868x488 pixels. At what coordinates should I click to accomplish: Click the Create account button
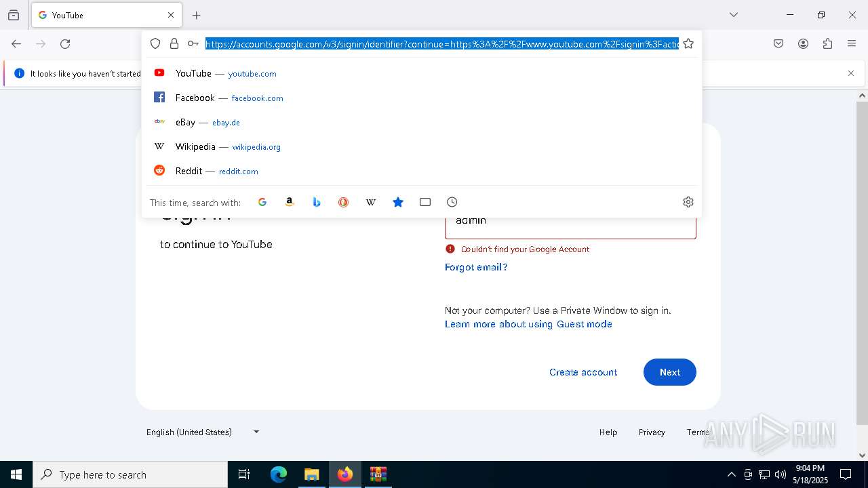point(583,372)
